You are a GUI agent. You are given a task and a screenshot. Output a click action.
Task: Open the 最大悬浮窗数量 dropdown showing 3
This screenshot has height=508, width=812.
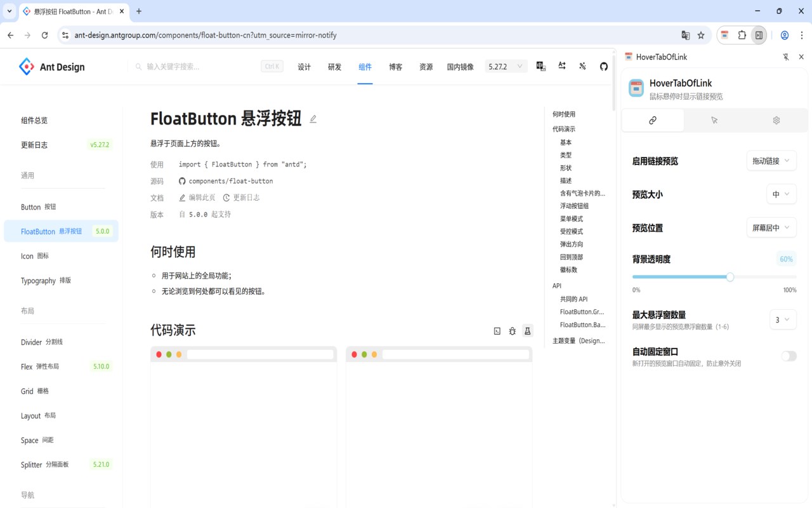click(783, 319)
